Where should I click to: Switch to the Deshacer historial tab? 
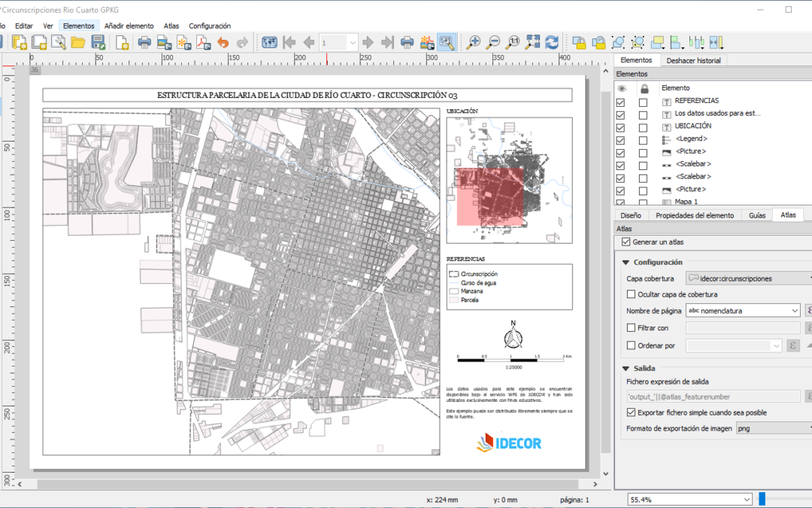point(693,61)
